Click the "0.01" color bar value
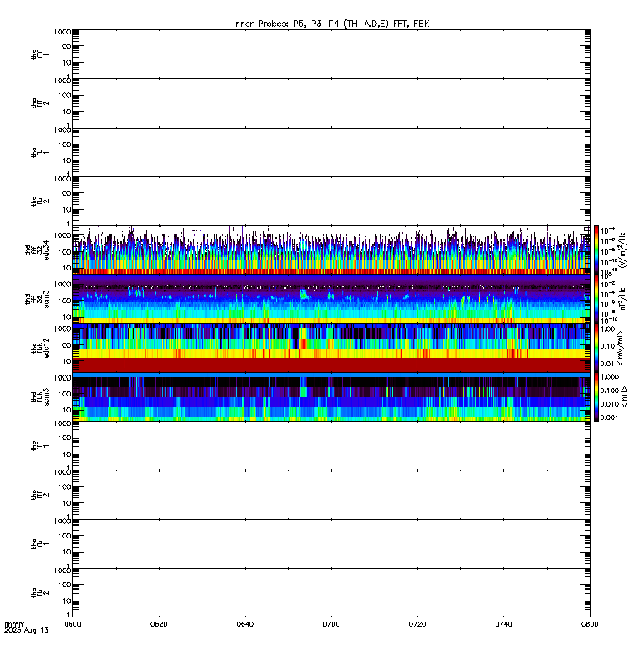 (x=607, y=364)
